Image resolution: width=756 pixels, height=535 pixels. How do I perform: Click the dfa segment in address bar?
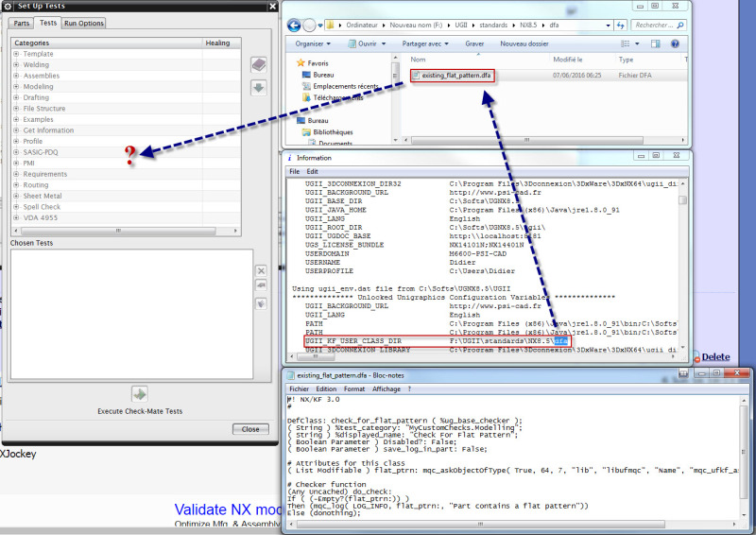pyautogui.click(x=554, y=26)
